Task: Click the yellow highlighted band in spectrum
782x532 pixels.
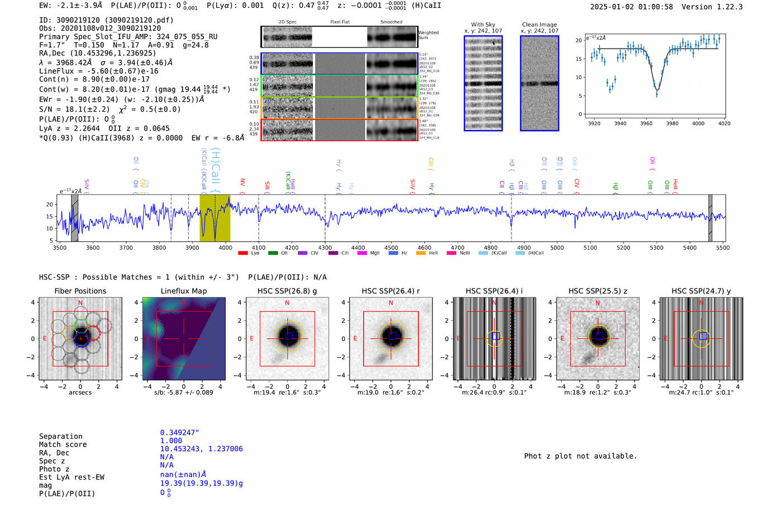Action: [x=215, y=218]
